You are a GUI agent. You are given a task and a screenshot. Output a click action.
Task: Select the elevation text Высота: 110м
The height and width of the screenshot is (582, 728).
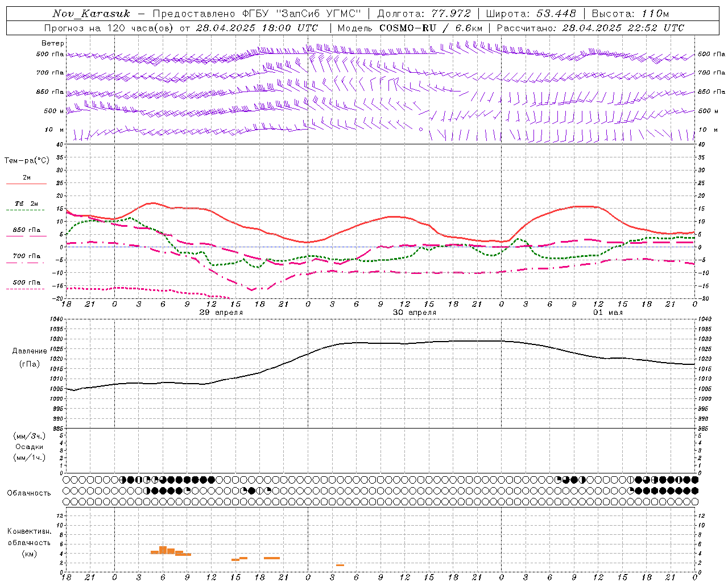tap(630, 14)
